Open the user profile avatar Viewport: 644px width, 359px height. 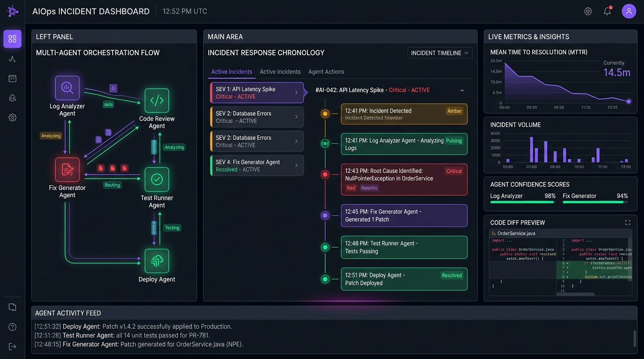tap(629, 11)
